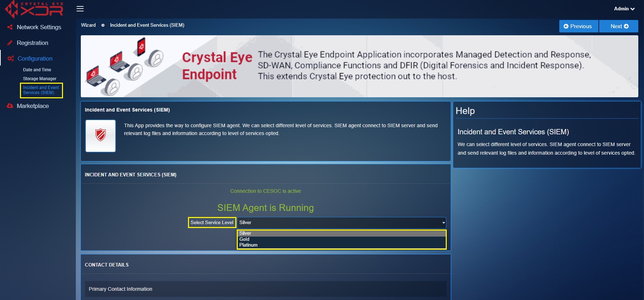Click the Incident and Event Services breadcrumb
The image size is (644, 300).
(x=147, y=25)
